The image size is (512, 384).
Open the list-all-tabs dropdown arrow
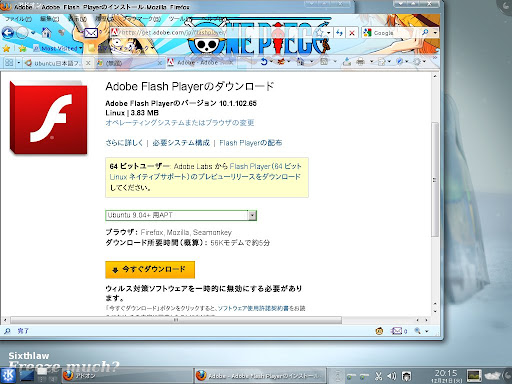[19, 63]
